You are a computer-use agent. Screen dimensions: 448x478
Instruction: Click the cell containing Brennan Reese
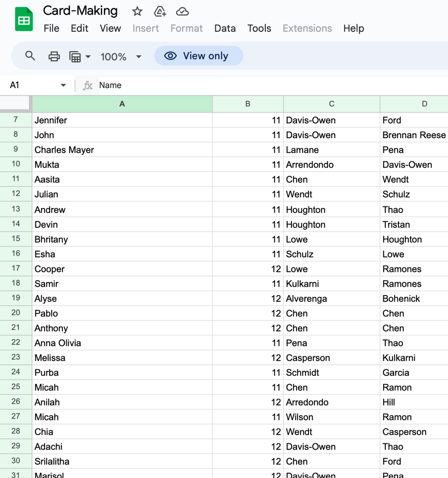[414, 135]
